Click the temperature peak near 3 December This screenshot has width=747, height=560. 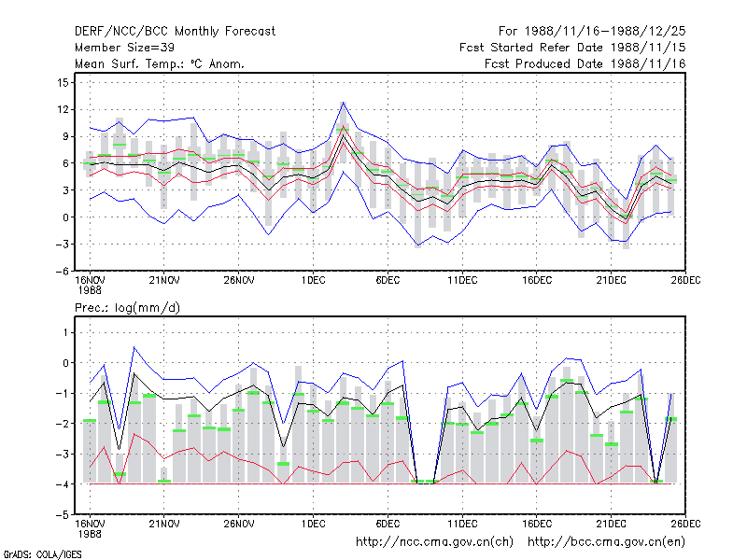coord(343,103)
